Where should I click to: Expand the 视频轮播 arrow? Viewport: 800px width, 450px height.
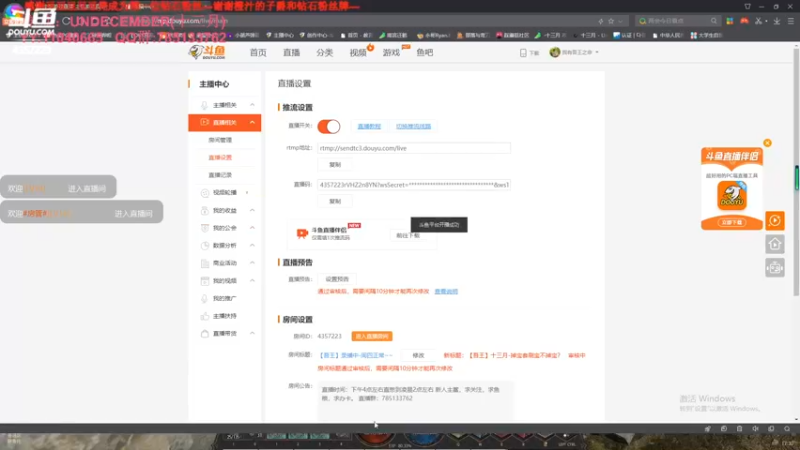pyautogui.click(x=247, y=192)
